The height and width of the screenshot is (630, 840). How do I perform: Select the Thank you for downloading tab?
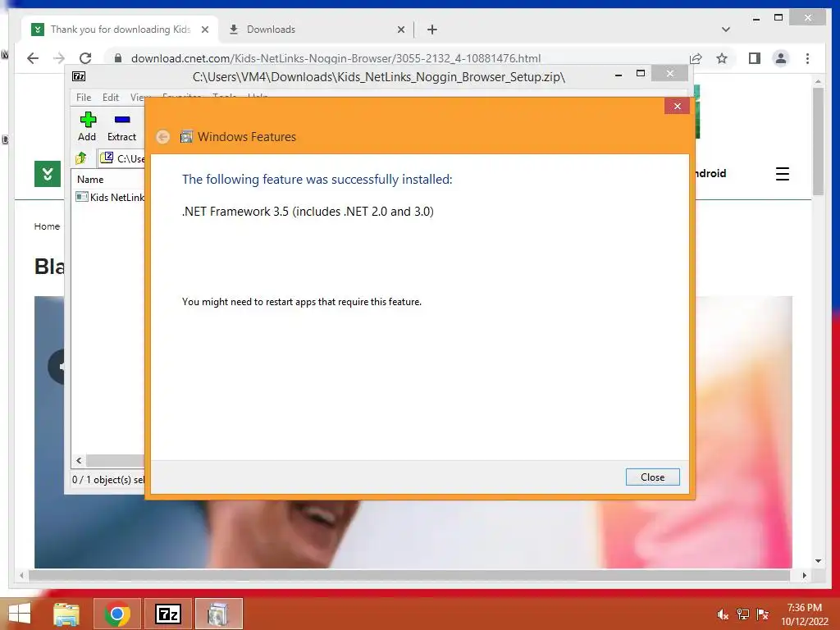121,30
